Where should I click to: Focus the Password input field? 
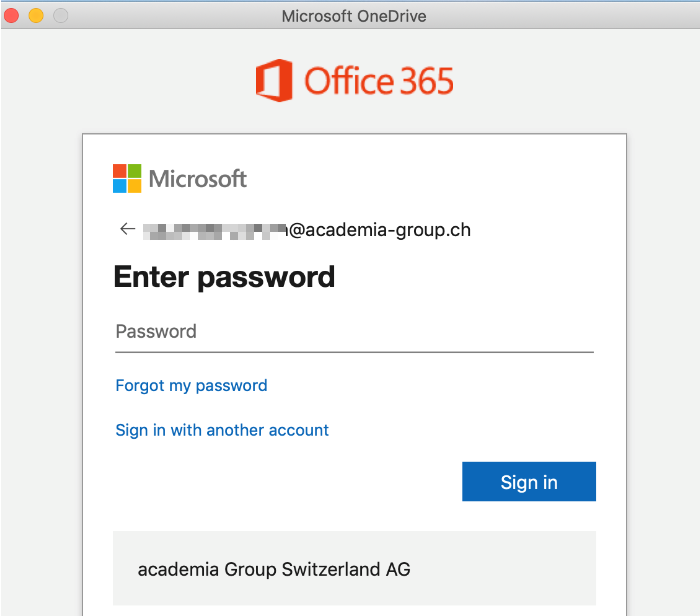pyautogui.click(x=354, y=332)
